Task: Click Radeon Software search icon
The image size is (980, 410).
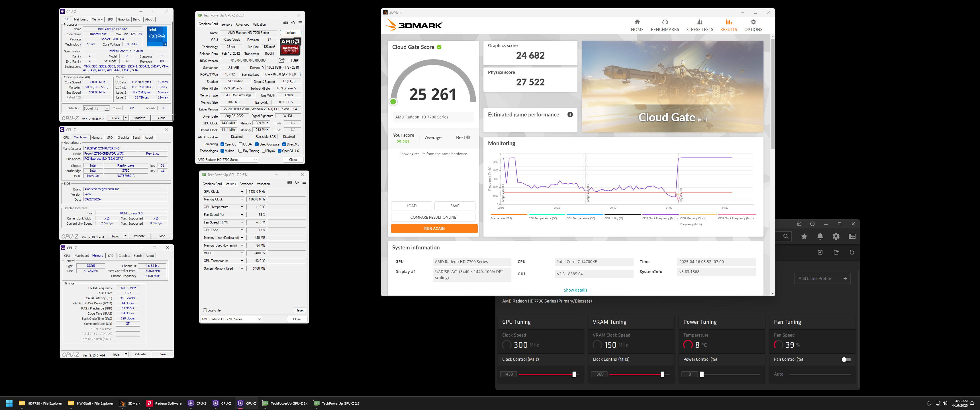Action: (786, 236)
